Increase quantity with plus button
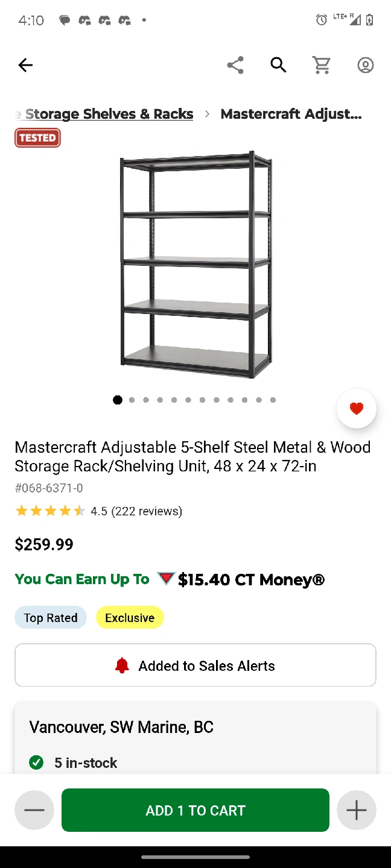Image resolution: width=391 pixels, height=868 pixels. 357,810
